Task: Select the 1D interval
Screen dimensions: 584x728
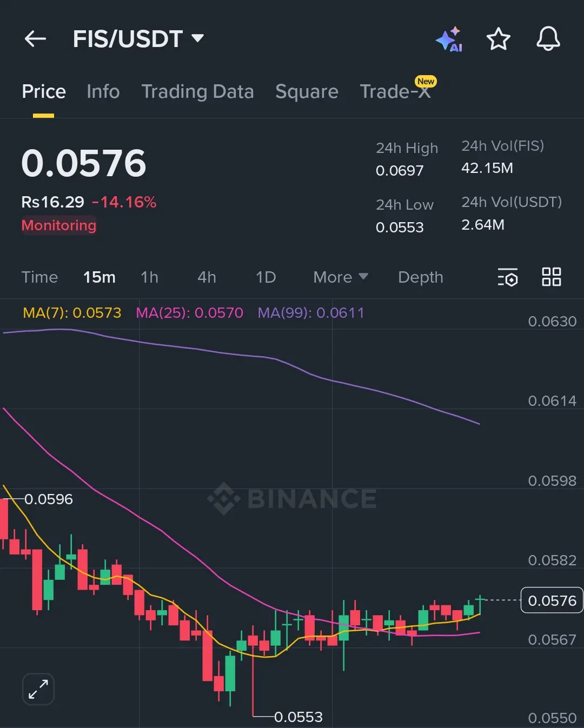Action: (266, 277)
